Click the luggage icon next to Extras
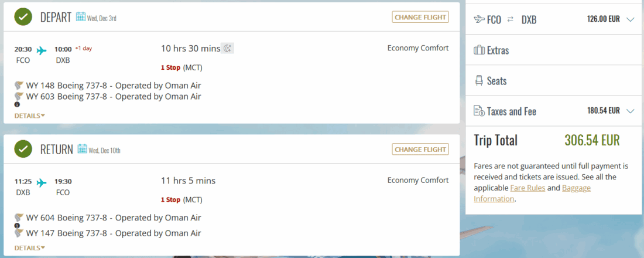Screen dimensions: 644x258 pos(479,50)
